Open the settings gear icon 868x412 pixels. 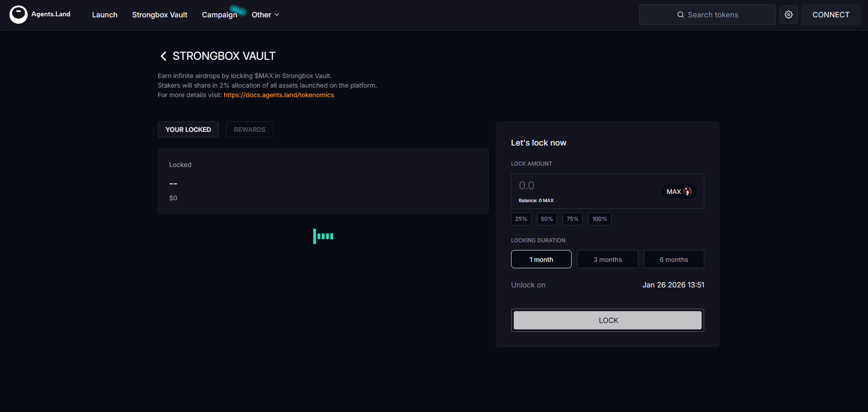point(788,15)
